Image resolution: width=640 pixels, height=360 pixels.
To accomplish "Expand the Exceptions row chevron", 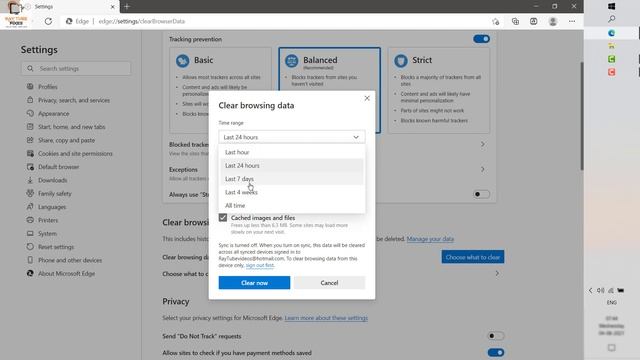I will [483, 169].
